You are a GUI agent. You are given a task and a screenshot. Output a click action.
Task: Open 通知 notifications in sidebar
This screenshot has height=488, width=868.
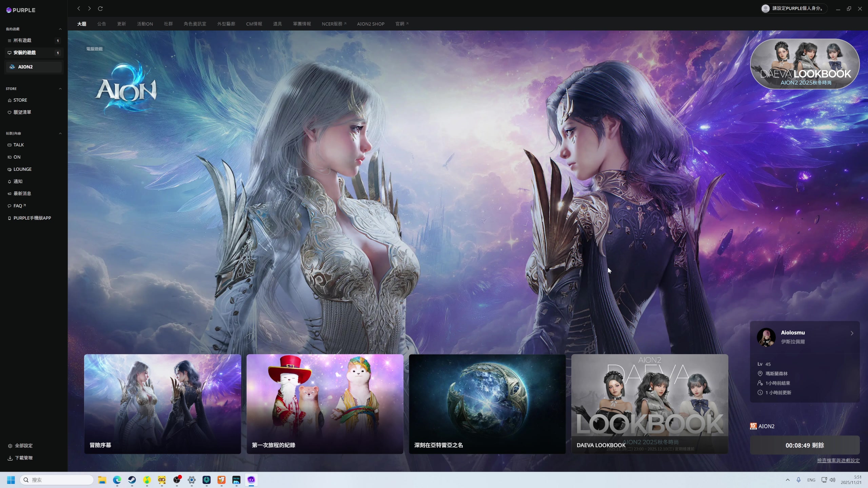[18, 181]
